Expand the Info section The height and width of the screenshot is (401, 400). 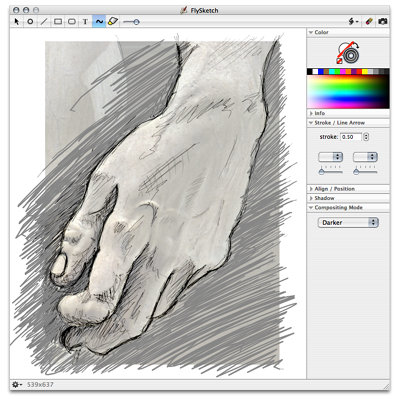point(311,113)
